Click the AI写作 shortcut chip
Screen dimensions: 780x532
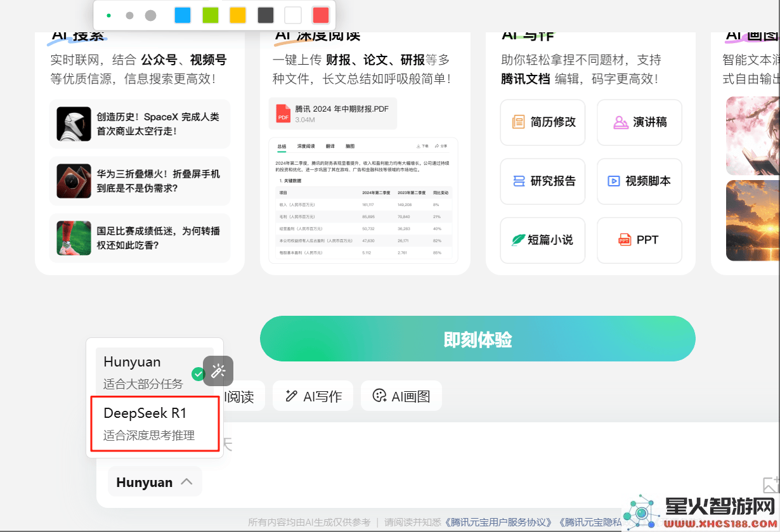(x=313, y=396)
